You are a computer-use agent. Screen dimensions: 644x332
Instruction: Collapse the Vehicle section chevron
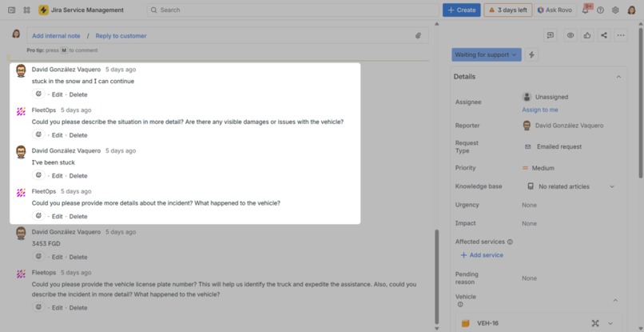[615, 301]
